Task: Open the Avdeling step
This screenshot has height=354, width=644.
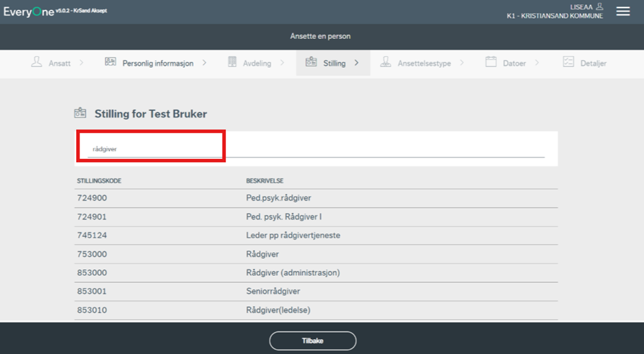Action: [257, 63]
